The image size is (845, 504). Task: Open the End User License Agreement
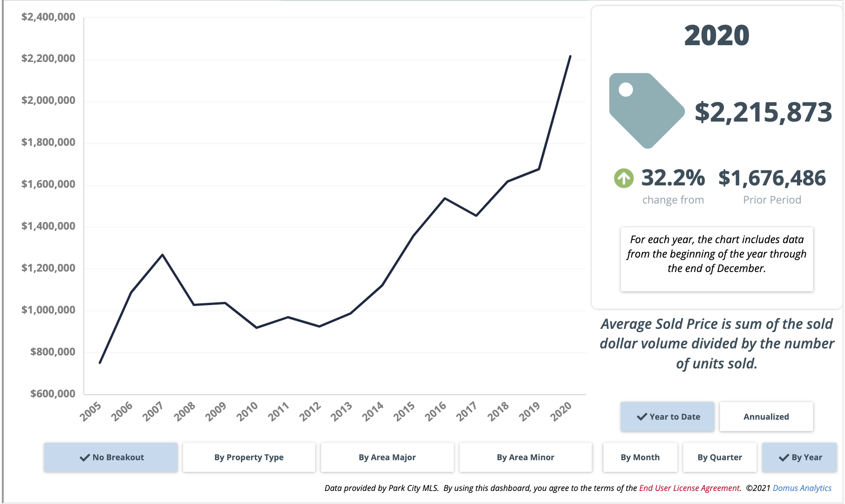coord(689,488)
